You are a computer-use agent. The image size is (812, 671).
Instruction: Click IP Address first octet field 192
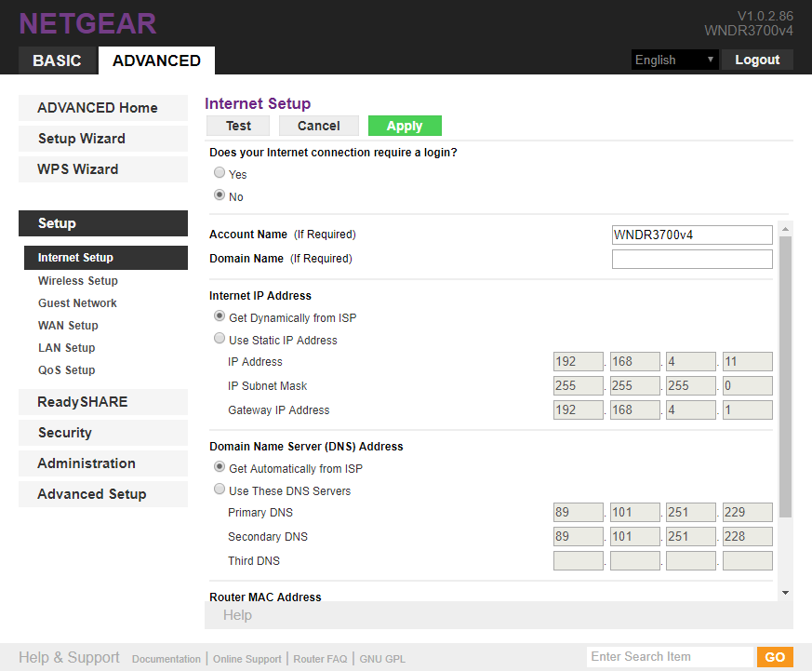tap(578, 362)
